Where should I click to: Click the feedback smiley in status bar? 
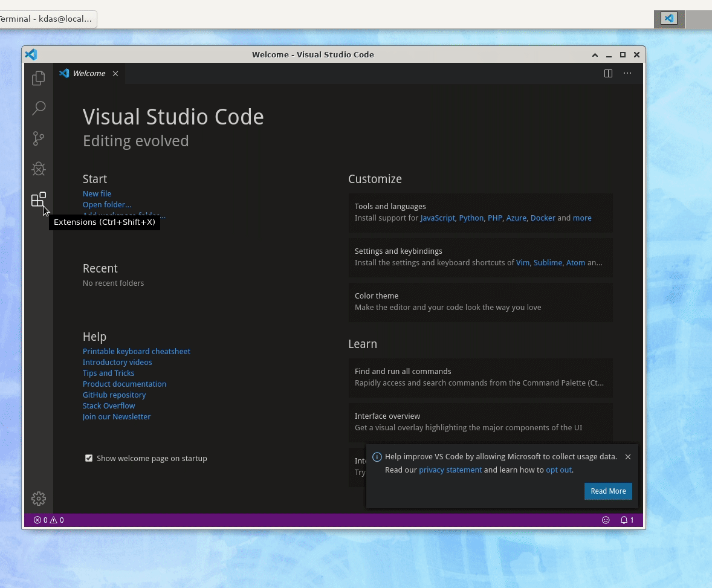(605, 520)
